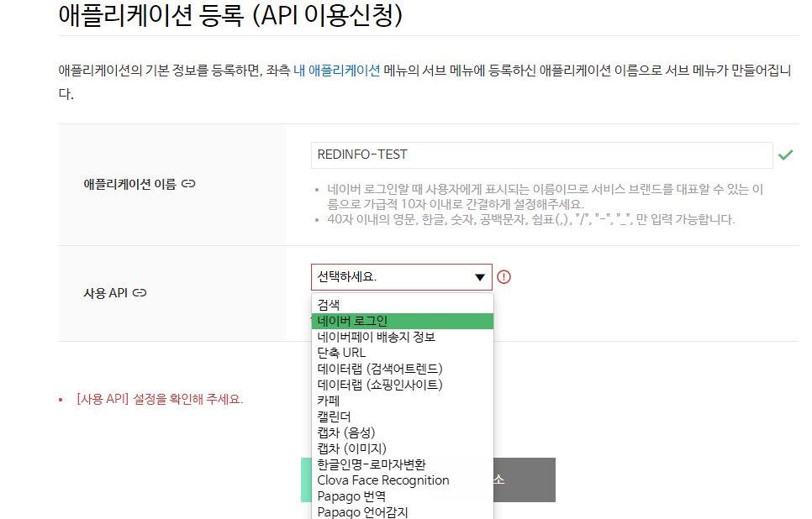Click the 사용 API label
The height and width of the screenshot is (519, 812).
(106, 293)
